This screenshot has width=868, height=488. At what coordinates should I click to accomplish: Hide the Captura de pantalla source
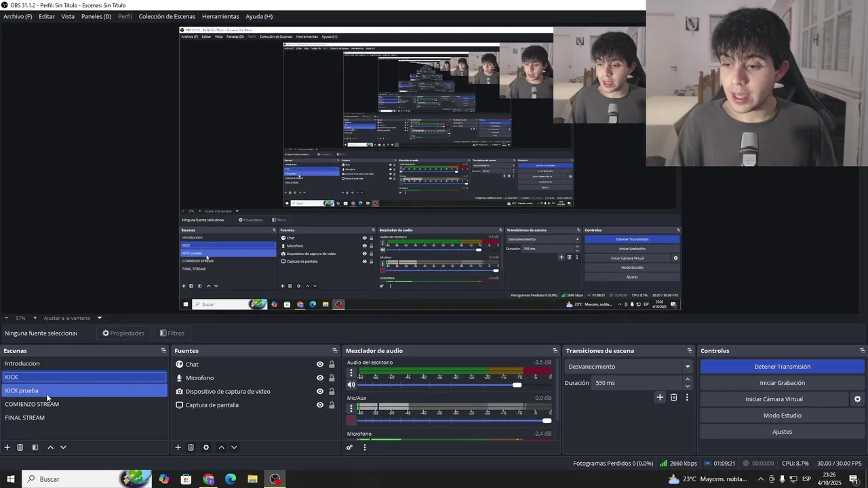320,405
